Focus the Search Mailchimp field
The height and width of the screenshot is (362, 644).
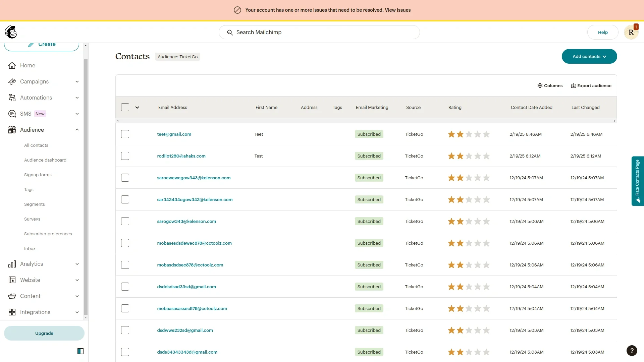coord(319,32)
